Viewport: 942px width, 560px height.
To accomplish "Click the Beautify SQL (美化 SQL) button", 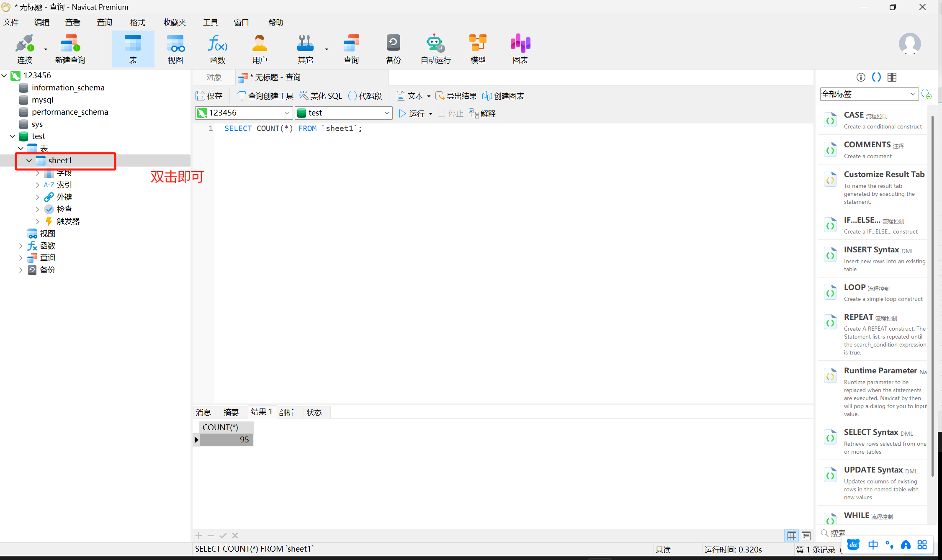I will [x=321, y=96].
